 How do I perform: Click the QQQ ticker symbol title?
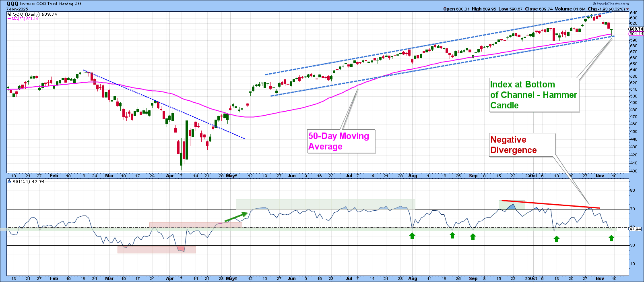point(12,4)
